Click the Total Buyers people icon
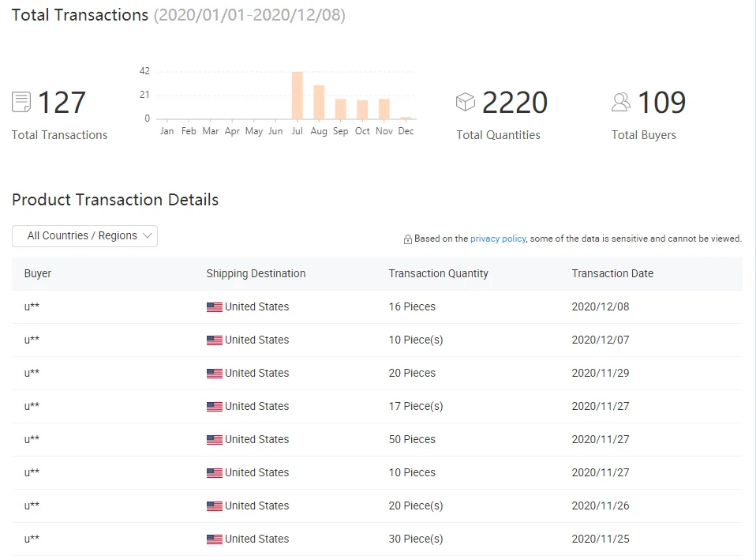756x560 pixels. (621, 102)
